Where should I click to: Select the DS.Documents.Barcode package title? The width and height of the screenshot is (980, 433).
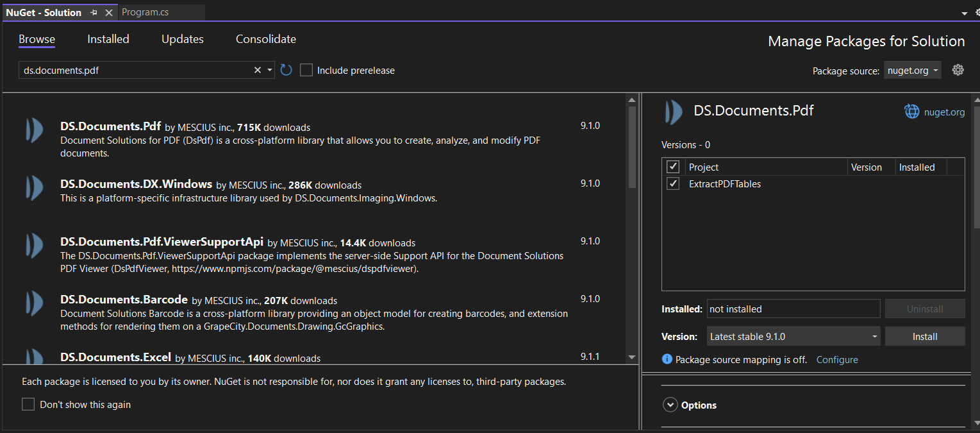coord(124,300)
